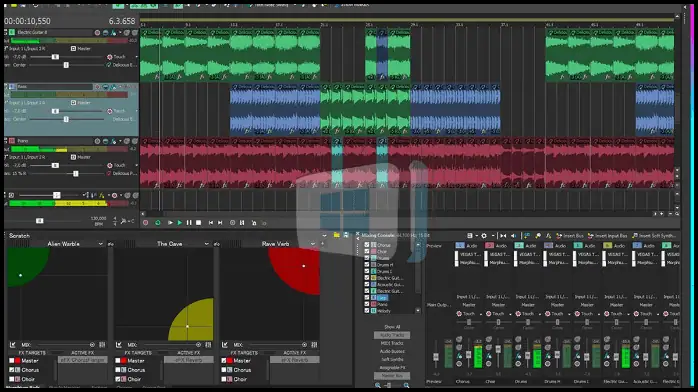
Task: Uncheck Chorus target under Alien Warble pad
Action: (x=12, y=370)
